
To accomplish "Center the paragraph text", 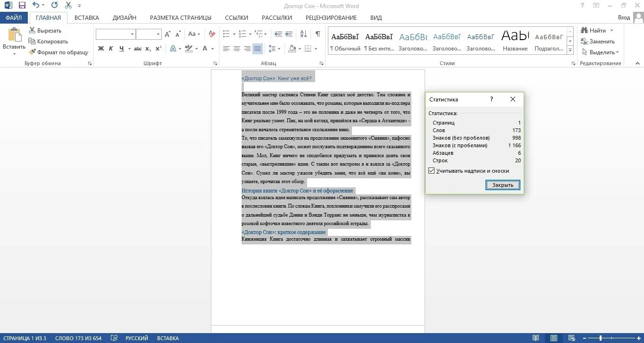I will (237, 49).
